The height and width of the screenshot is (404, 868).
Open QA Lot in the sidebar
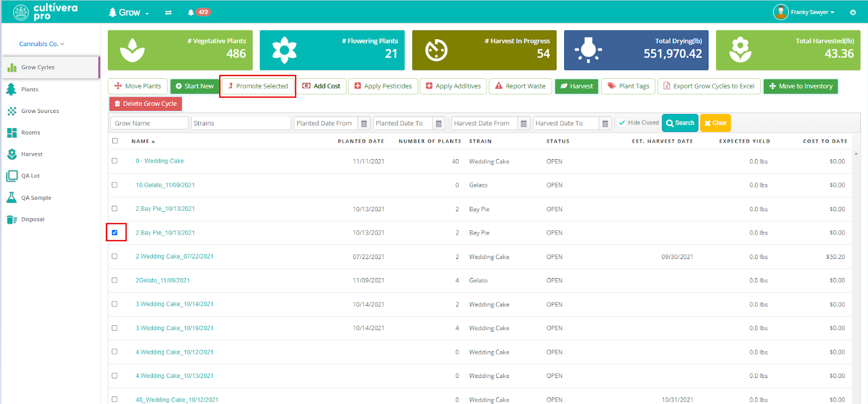[50, 176]
